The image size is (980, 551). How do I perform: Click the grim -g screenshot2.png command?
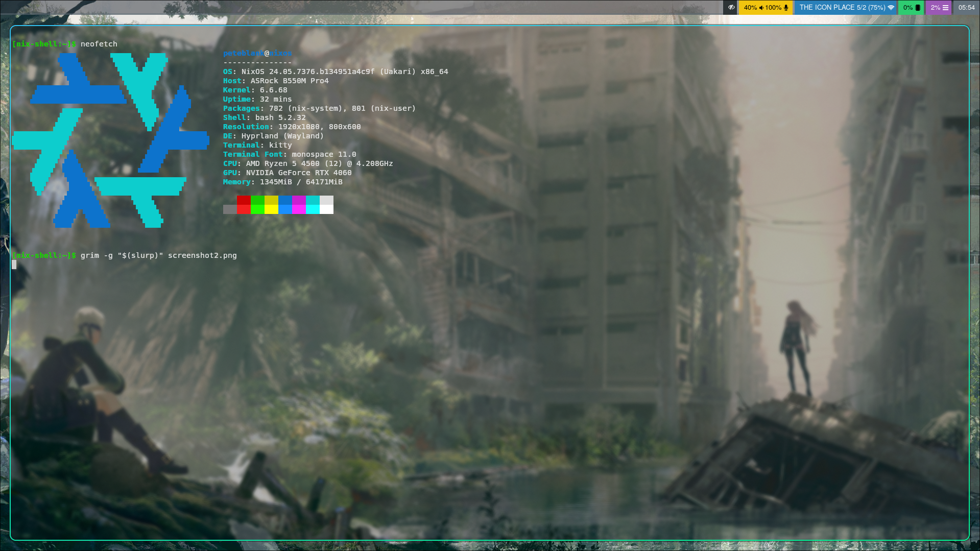159,255
